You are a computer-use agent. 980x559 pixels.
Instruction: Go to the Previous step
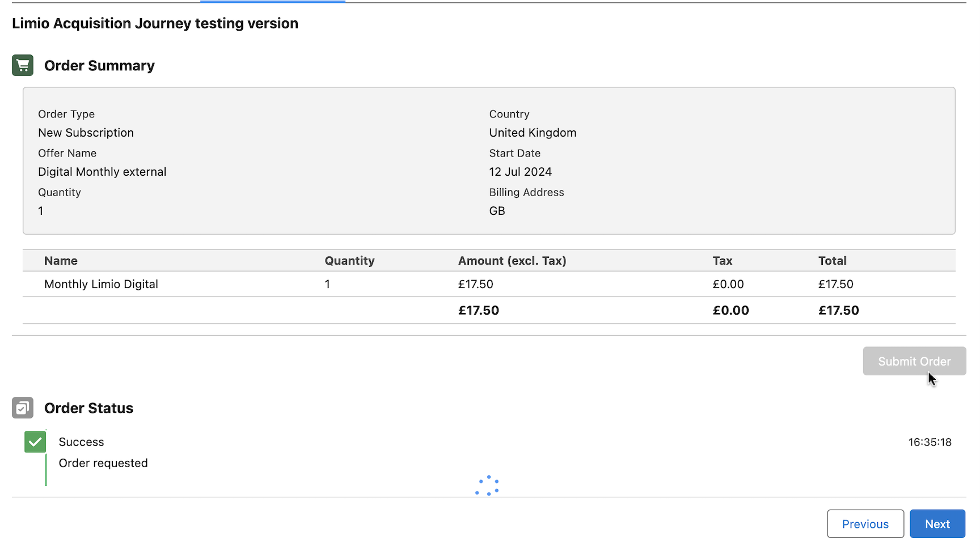[x=865, y=524]
